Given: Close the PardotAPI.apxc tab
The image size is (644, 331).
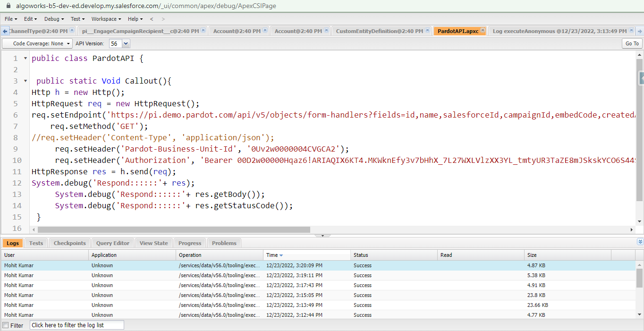Looking at the screenshot, I should coord(482,30).
